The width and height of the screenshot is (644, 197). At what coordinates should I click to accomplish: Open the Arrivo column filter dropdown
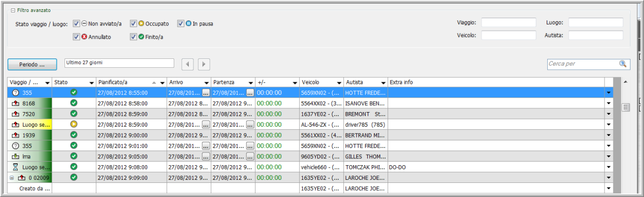tap(207, 83)
